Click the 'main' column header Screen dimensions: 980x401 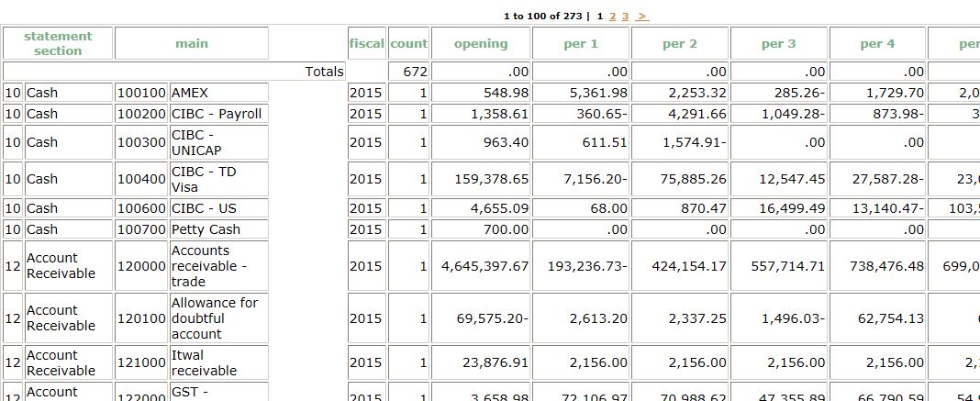click(192, 44)
